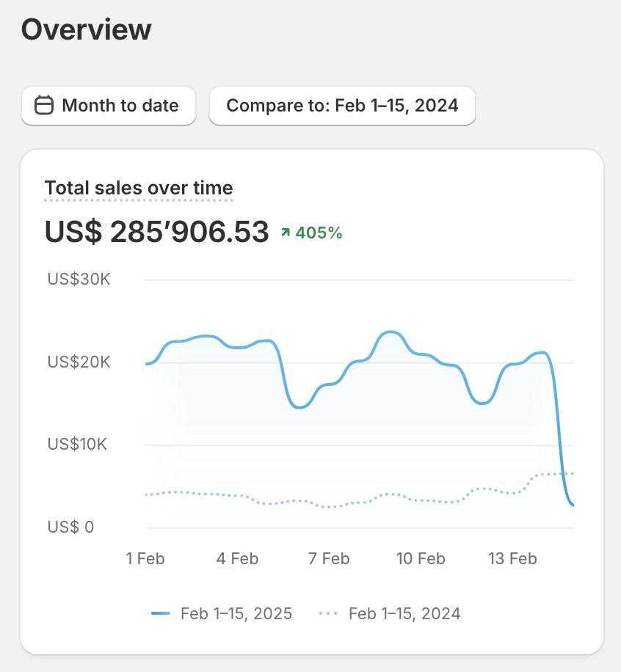Toggle the Feb 1–15, 2024 legend series
Viewport: 621px width, 672px height.
(390, 614)
